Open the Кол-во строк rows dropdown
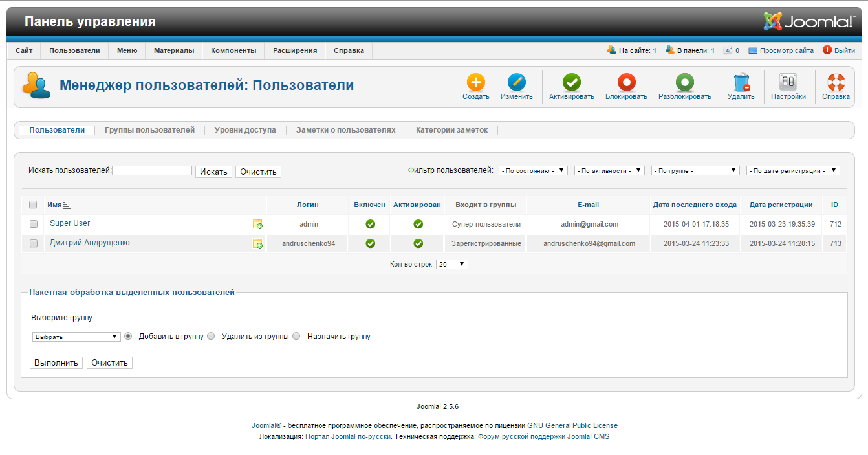This screenshot has width=868, height=455. pos(452,265)
